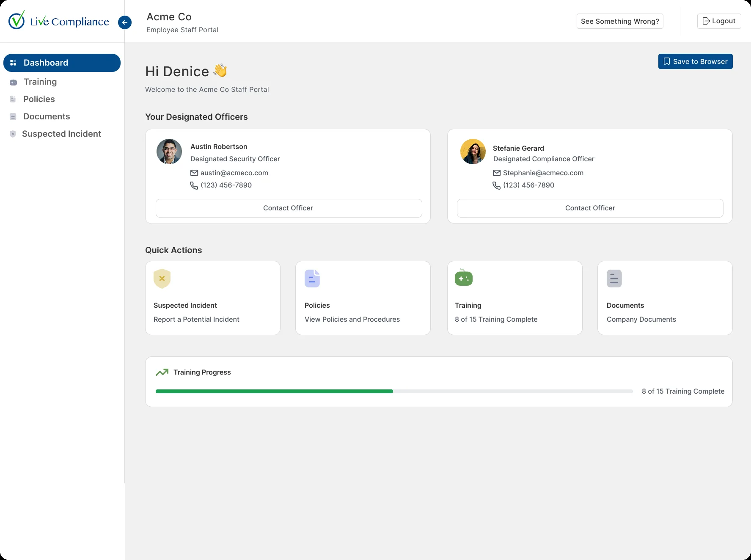This screenshot has height=560, width=751.
Task: Click the green trend arrow beside Training Progress
Action: [x=162, y=372]
